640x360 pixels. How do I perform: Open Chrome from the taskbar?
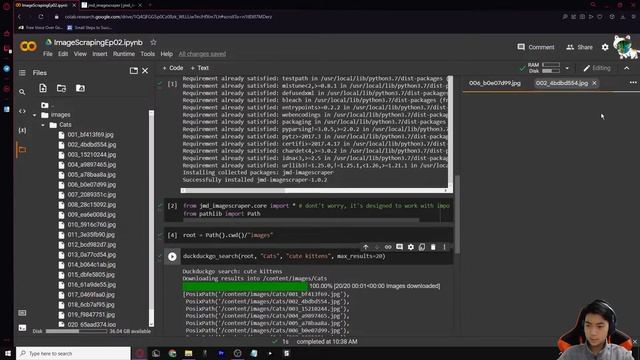(x=172, y=353)
